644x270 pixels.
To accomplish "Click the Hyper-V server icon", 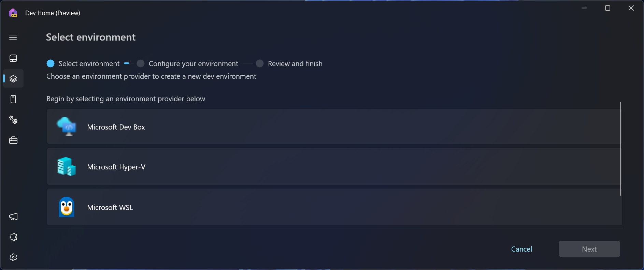I will pos(66,167).
